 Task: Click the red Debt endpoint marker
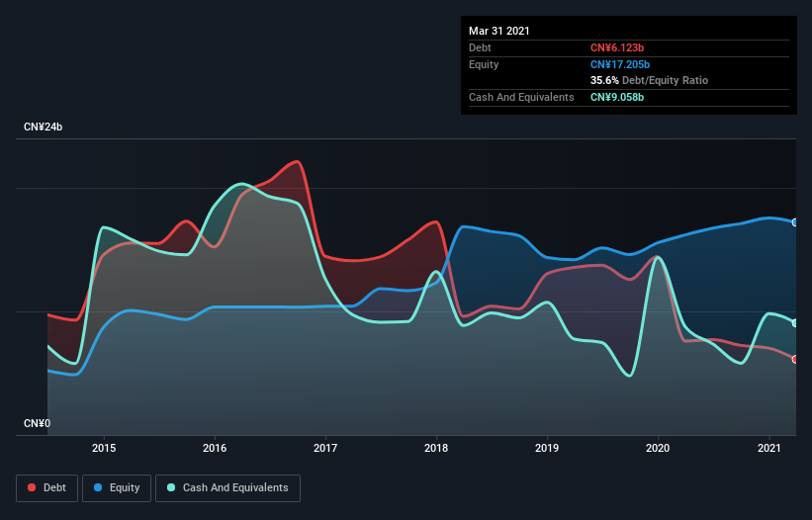pos(795,359)
